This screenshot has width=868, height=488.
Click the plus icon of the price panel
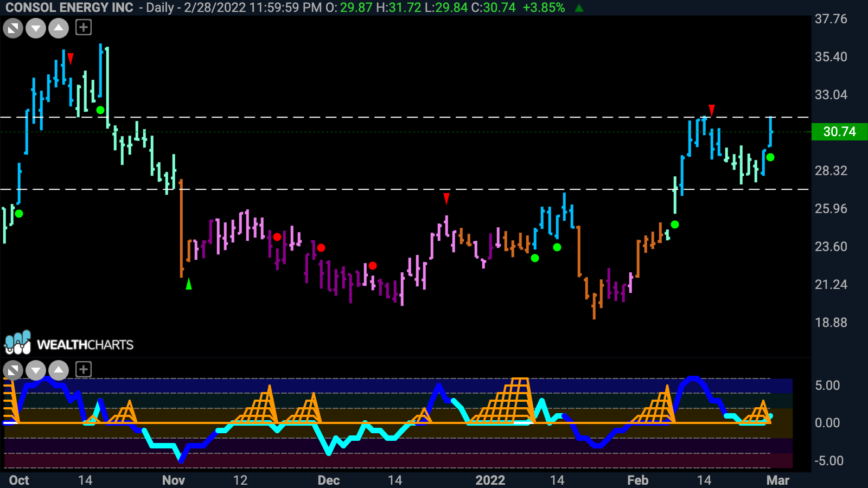[x=84, y=27]
